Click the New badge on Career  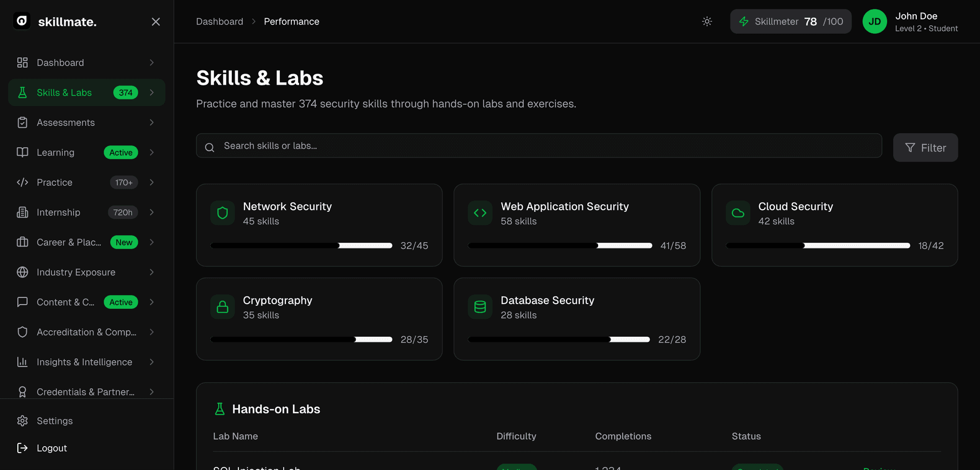pyautogui.click(x=124, y=242)
